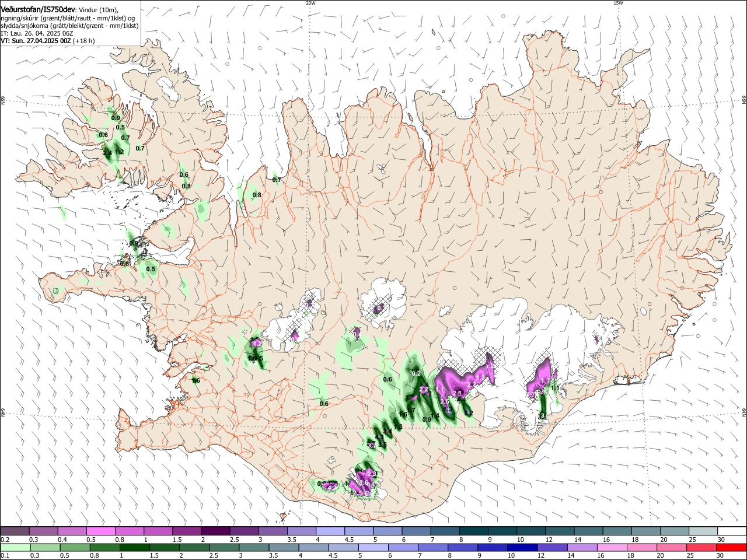Click the white swatch labeled 30 in the snow legend
The image size is (747, 560).
[x=732, y=531]
